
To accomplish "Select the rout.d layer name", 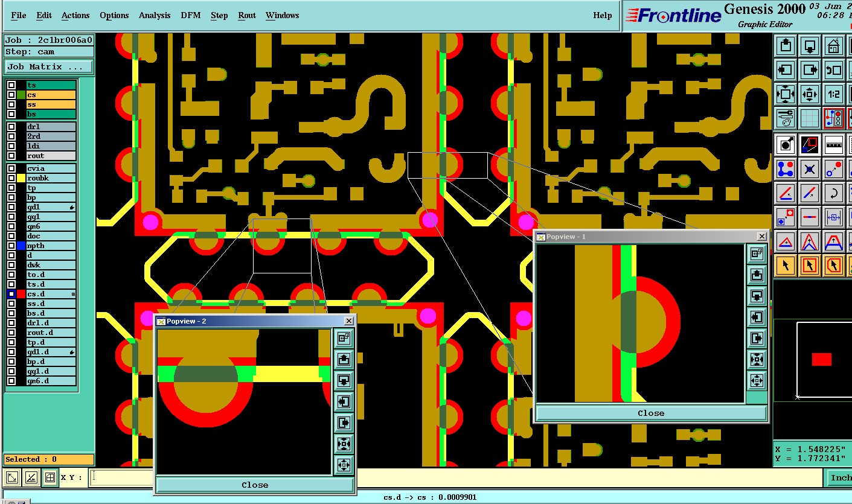I will click(51, 333).
